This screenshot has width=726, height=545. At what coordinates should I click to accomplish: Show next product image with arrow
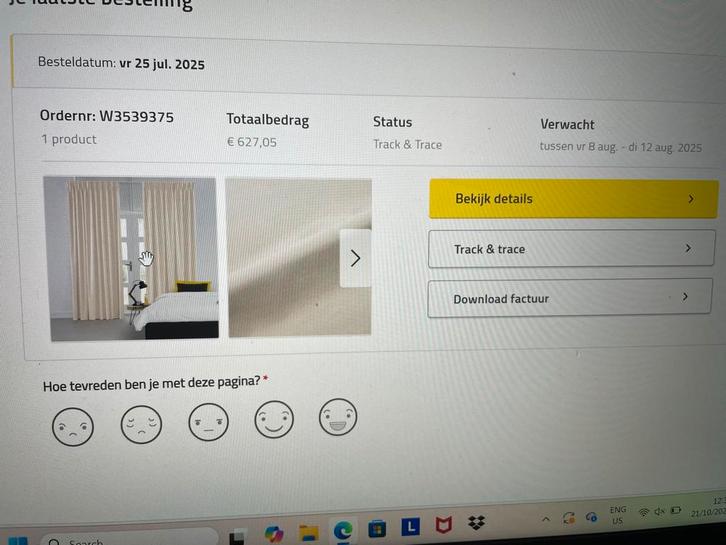pos(356,258)
